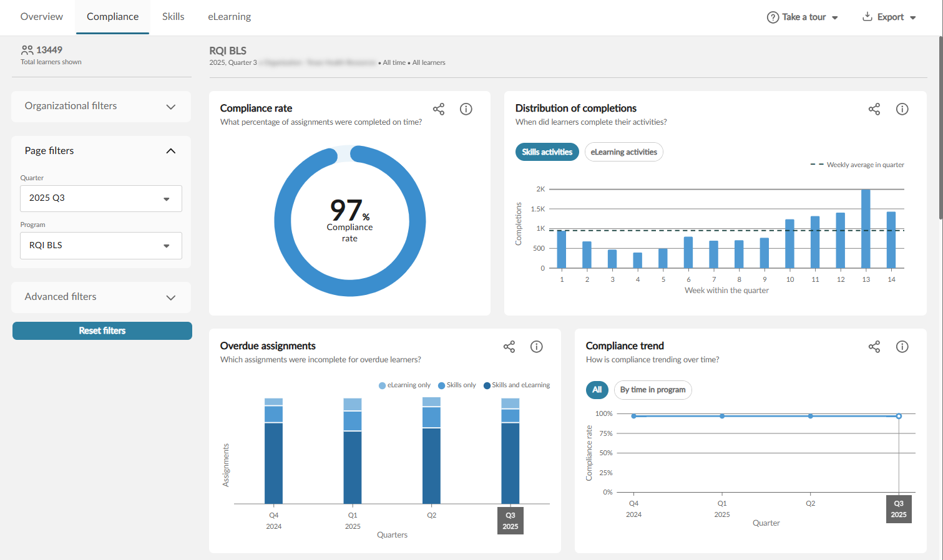The height and width of the screenshot is (560, 943).
Task: View Compliance trend info tooltip
Action: pyautogui.click(x=902, y=347)
